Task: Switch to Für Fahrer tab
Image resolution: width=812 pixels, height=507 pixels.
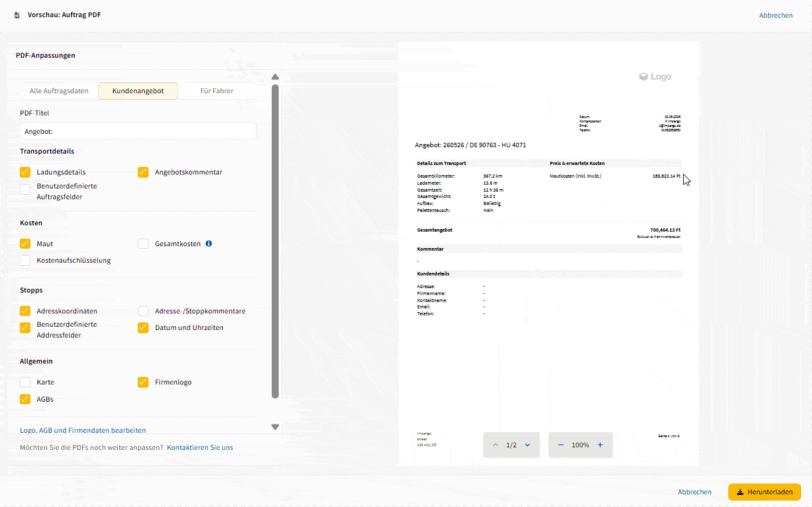Action: point(216,91)
